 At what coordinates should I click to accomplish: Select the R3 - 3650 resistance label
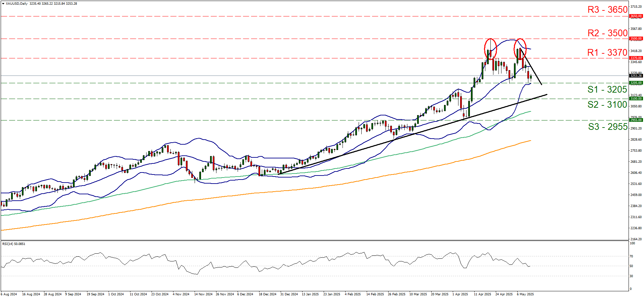click(x=607, y=10)
